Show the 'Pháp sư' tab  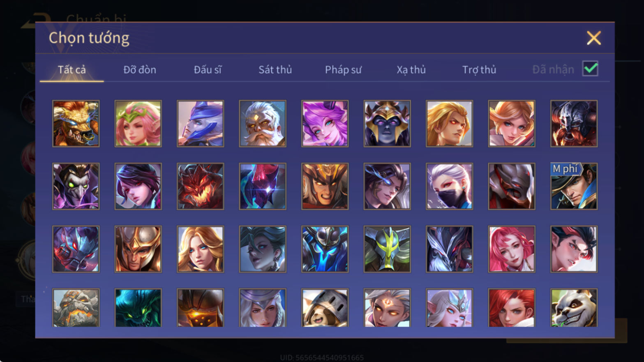tap(343, 70)
